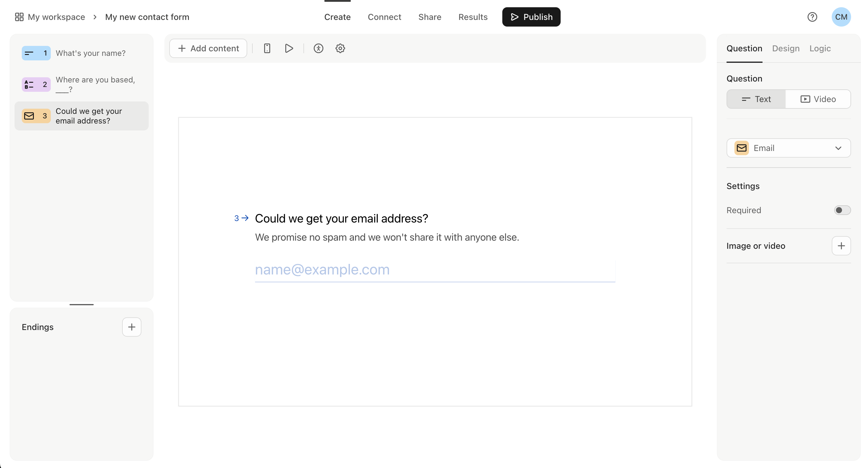Expand the breadcrumb arrow after My workspace
The height and width of the screenshot is (468, 868).
(95, 17)
